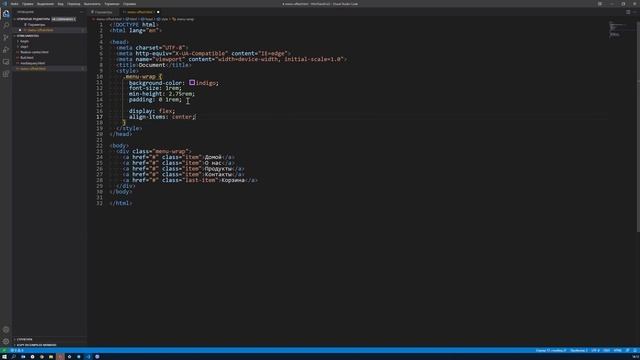The image size is (640, 360).
Task: Open the Правка menu
Action: point(28,4)
